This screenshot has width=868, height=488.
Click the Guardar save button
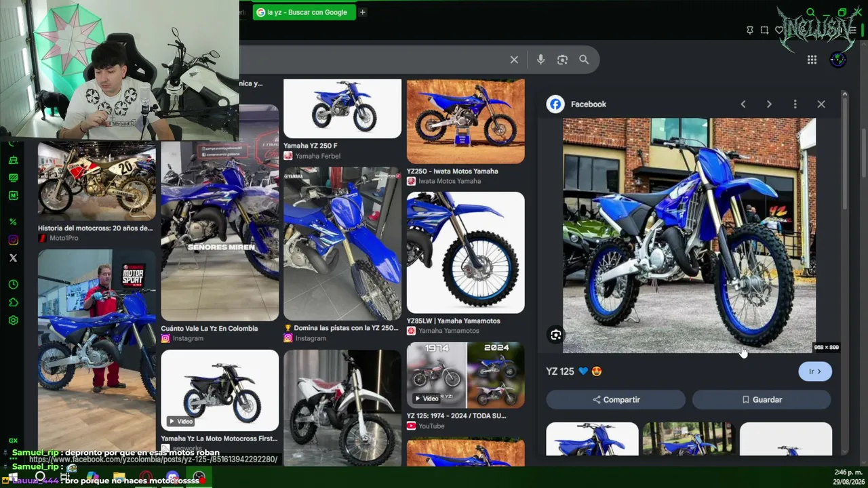pyautogui.click(x=762, y=400)
